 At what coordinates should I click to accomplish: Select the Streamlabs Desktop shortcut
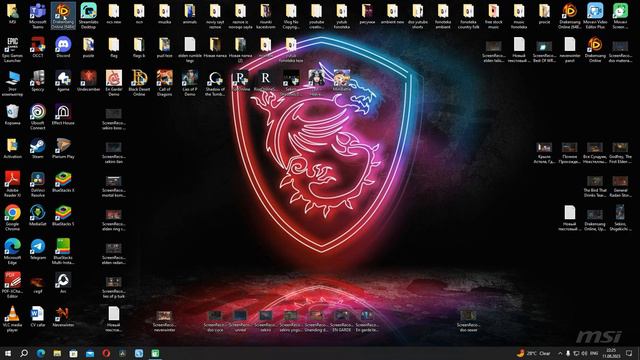tap(88, 16)
